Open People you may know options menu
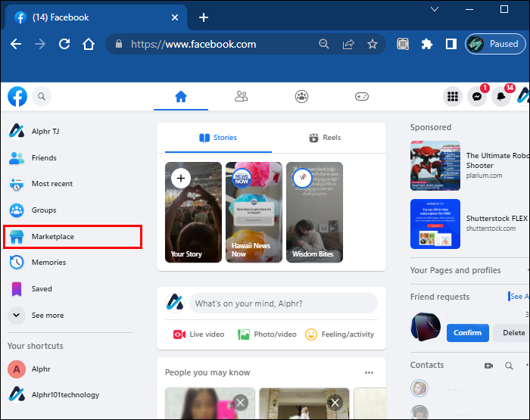 click(369, 372)
